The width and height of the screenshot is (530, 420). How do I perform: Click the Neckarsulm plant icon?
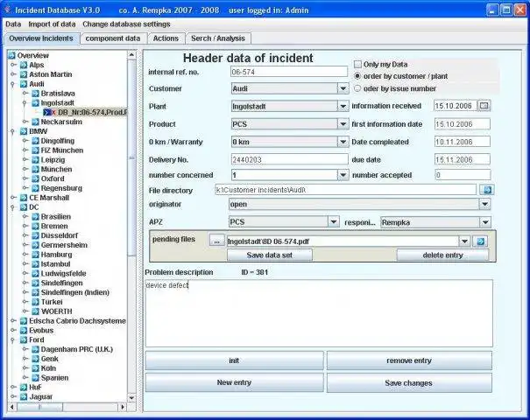click(36, 122)
